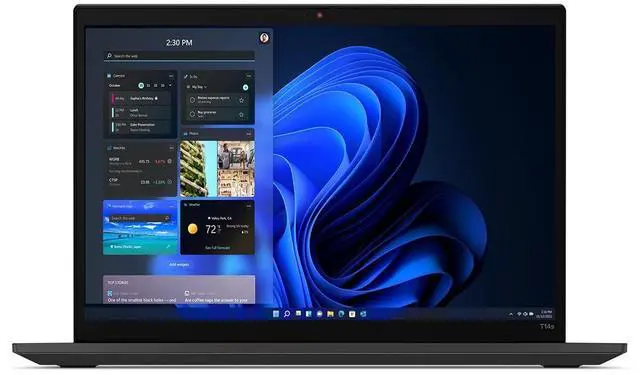The height and width of the screenshot is (375, 640).
Task: Open the Photos widget title
Action: 193,134
